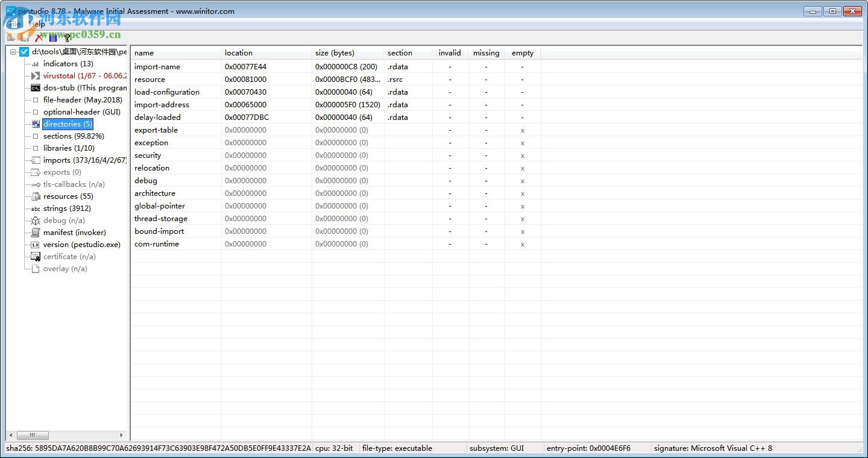Select dos-stub tree item
The image size is (868, 458).
[84, 88]
